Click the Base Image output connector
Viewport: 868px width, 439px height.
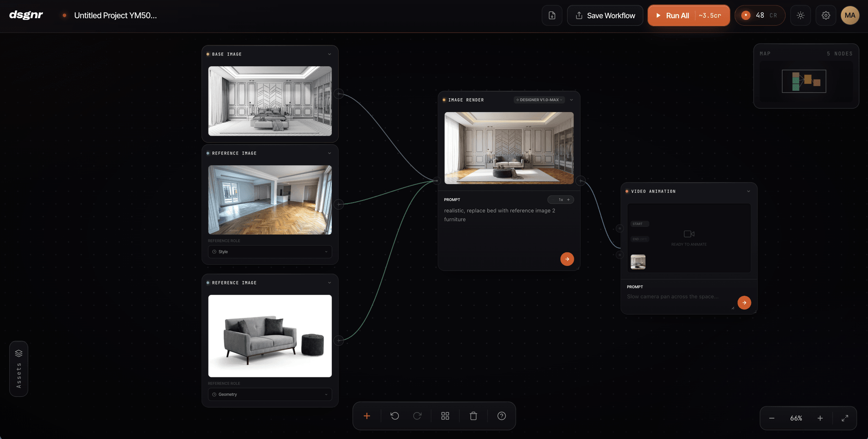(339, 94)
